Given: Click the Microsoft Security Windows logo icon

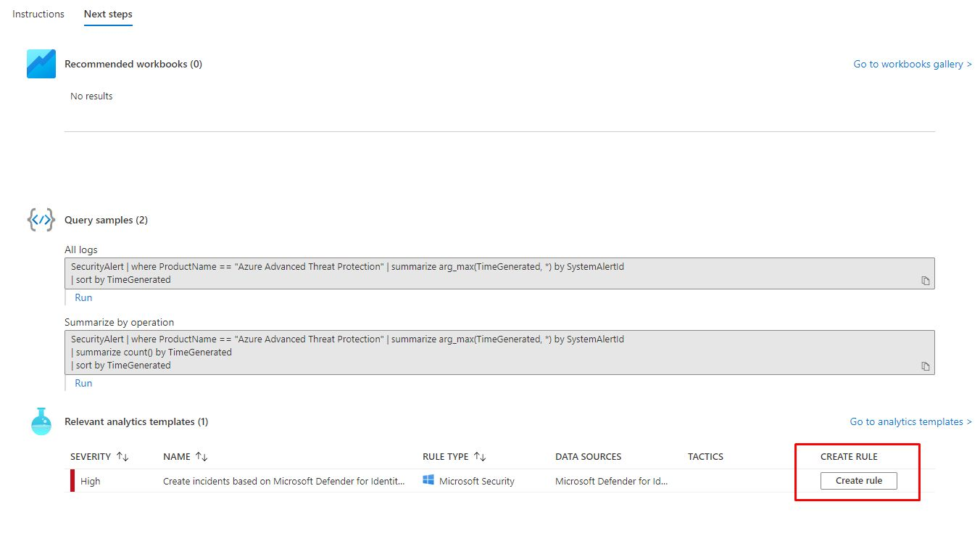Looking at the screenshot, I should point(428,481).
